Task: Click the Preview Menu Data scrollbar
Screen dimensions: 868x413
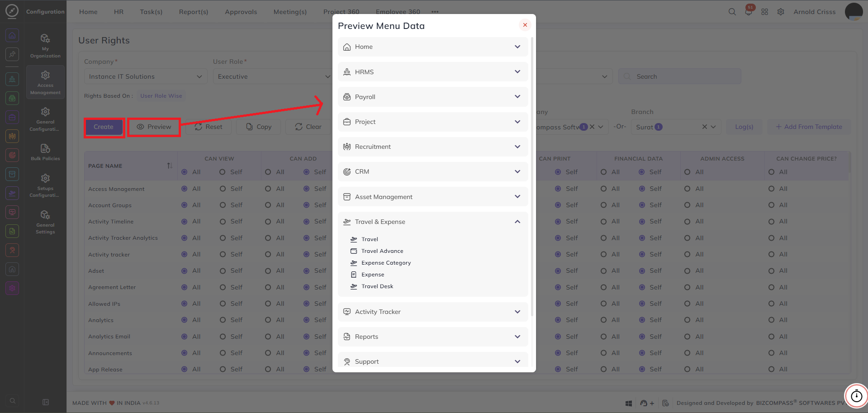Action: click(x=532, y=176)
